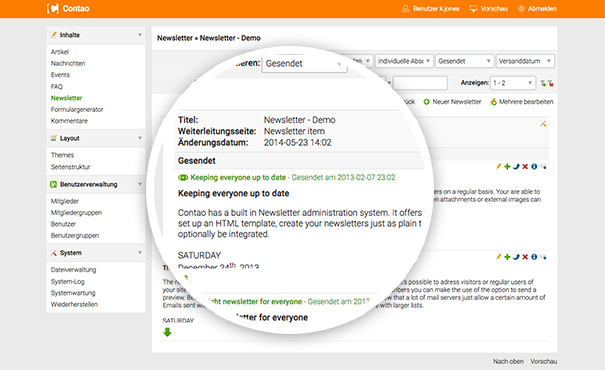The height and width of the screenshot is (370, 605).
Task: Click the search text field
Action: pos(420,83)
